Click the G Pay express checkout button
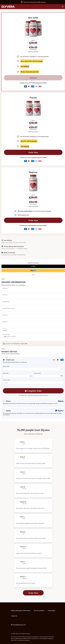The image size is (65, 644). (33, 266)
